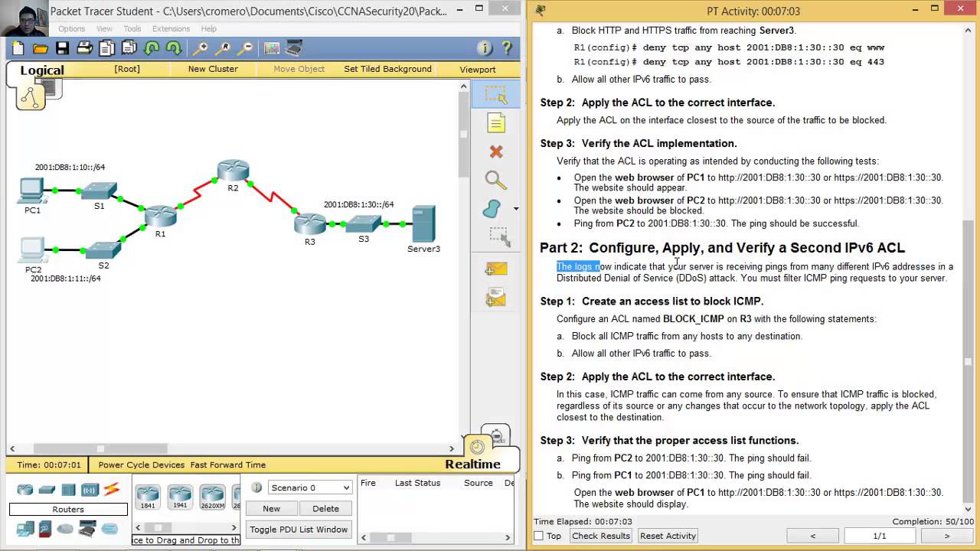Viewport: 980px width, 551px height.
Task: Click router R2 in the topology
Action: pos(233,170)
